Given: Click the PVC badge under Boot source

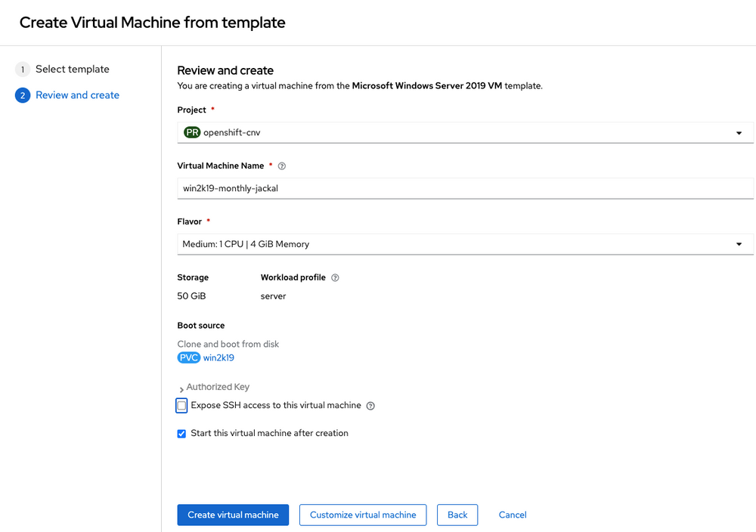Looking at the screenshot, I should 188,357.
